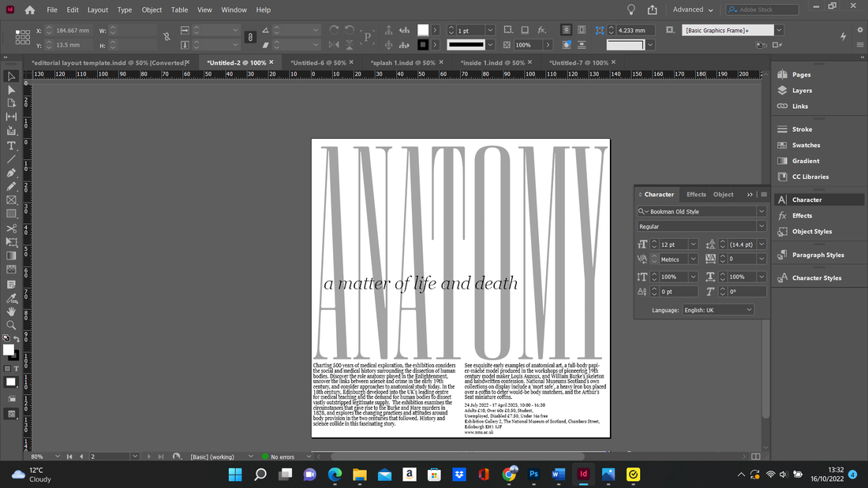Select the Selection tool arrow
868x488 pixels.
(11, 76)
